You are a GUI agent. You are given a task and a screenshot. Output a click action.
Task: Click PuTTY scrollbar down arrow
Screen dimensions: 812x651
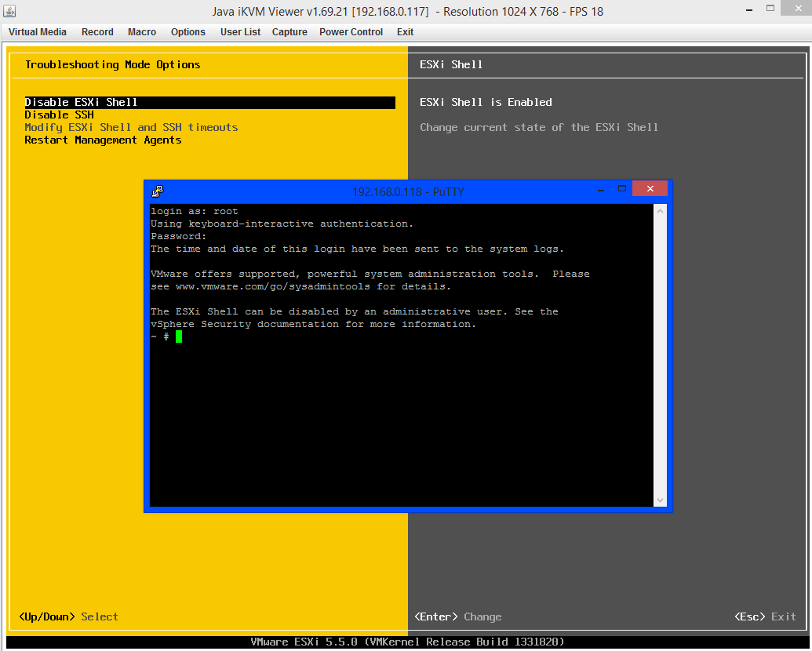pyautogui.click(x=660, y=500)
